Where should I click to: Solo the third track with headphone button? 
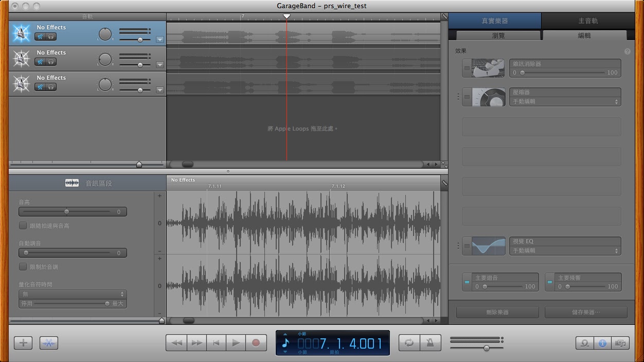[x=51, y=87]
